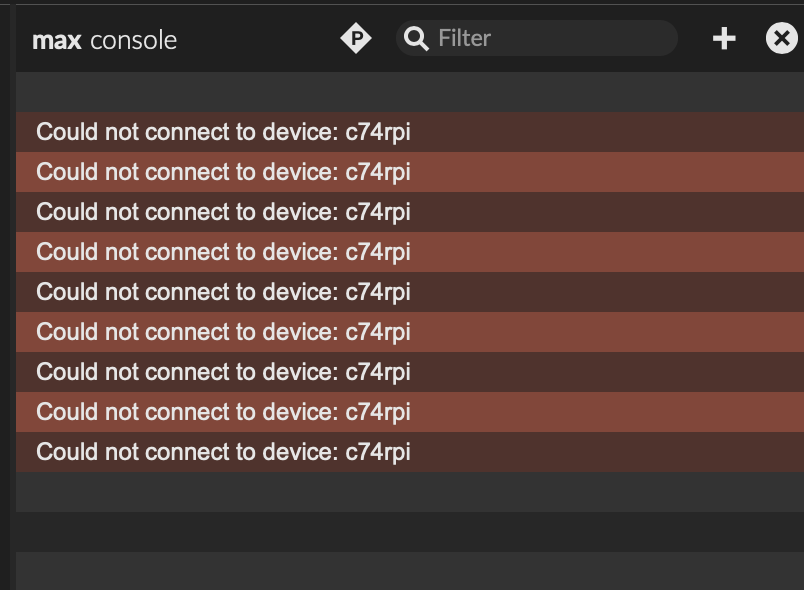Select the last "Could not connect" error row

click(223, 452)
